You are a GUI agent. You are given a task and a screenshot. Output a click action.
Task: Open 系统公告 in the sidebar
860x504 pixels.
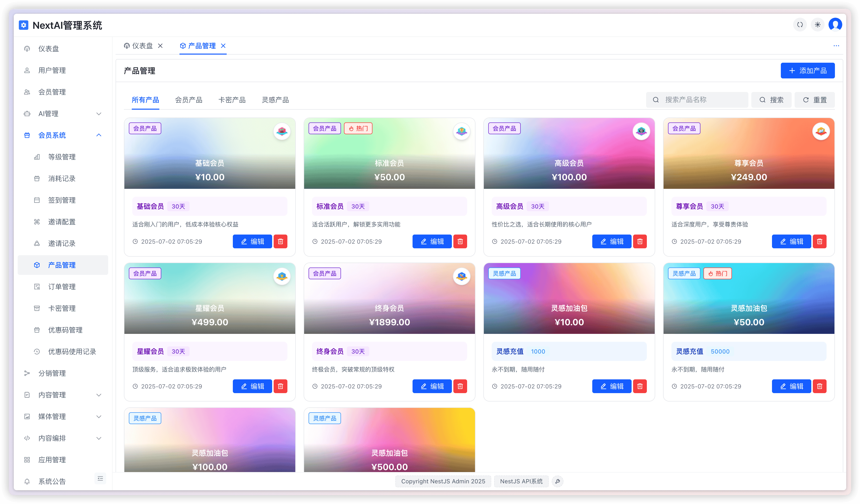point(63,481)
